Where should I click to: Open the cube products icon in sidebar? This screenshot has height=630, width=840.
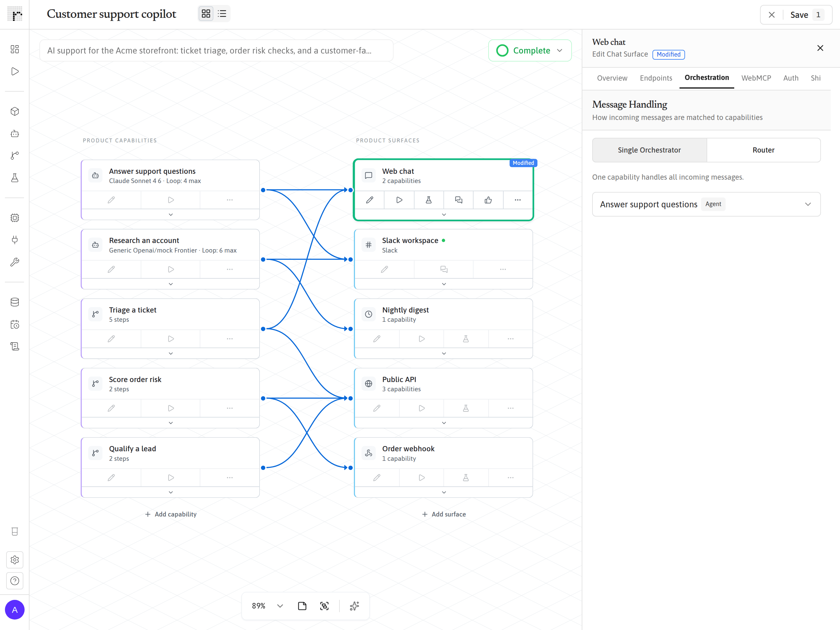coord(15,111)
